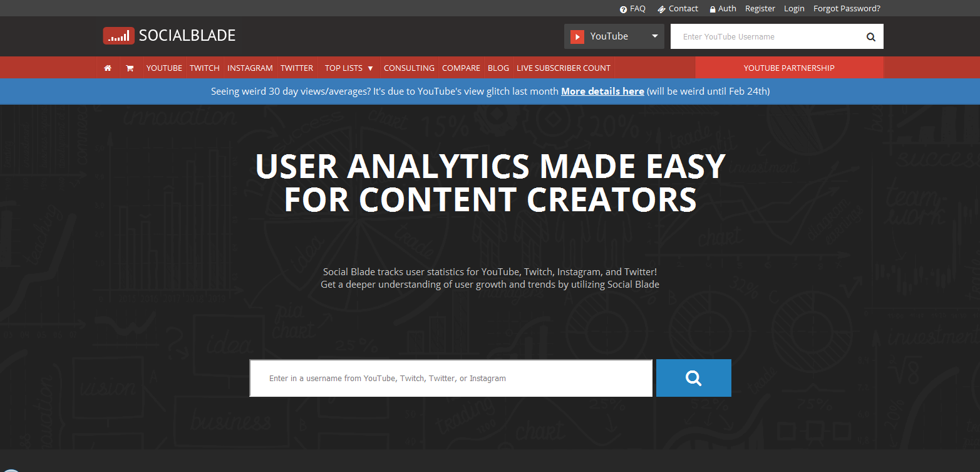Open the Compare nav menu item
980x472 pixels.
coord(461,68)
